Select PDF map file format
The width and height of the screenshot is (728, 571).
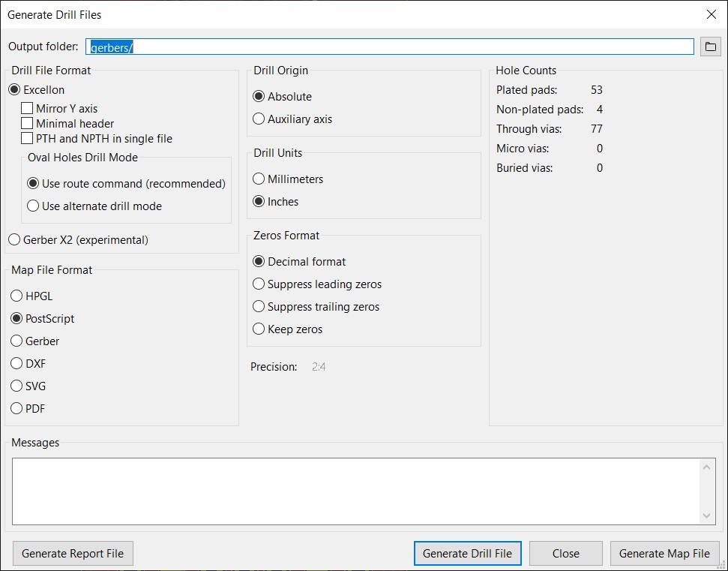coord(16,408)
